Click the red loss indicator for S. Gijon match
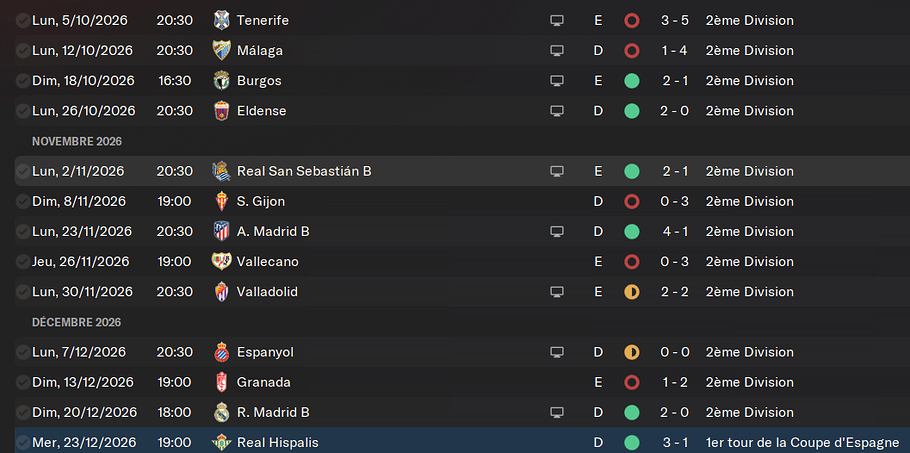This screenshot has width=910, height=453. click(631, 201)
